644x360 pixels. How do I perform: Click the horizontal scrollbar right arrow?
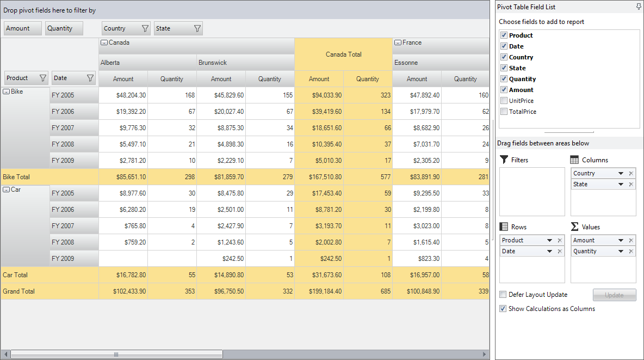(x=484, y=354)
